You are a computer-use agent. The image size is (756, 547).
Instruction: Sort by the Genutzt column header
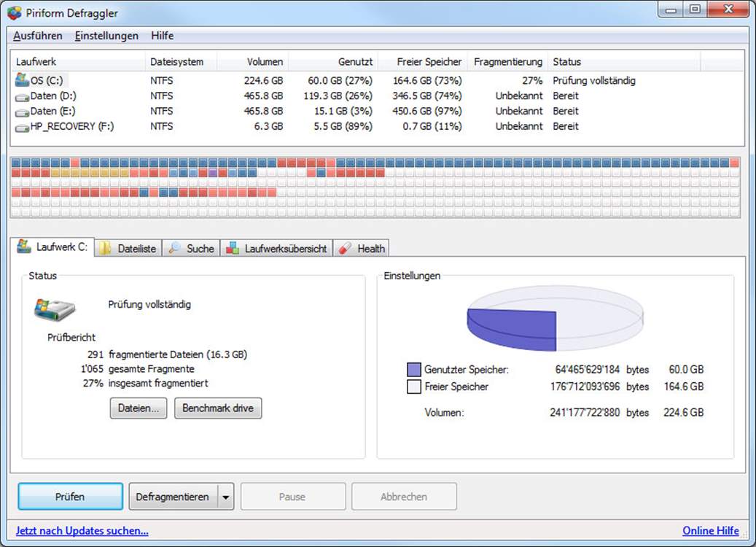[333, 62]
